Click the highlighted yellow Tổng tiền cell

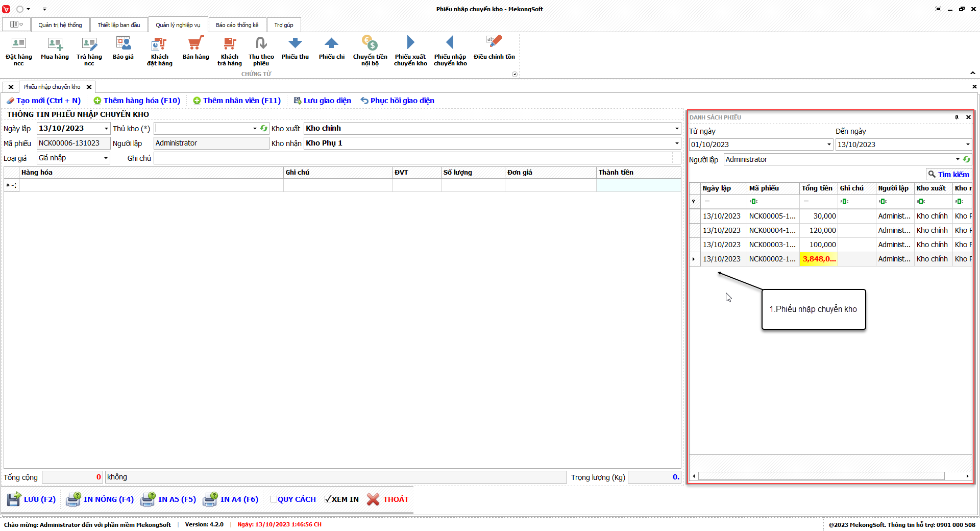pos(819,259)
